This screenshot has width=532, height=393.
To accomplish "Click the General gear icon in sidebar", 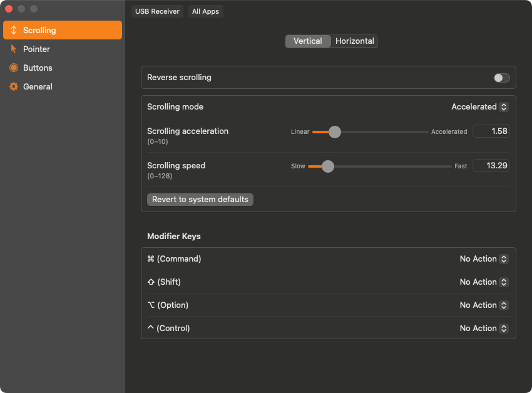I will (14, 86).
